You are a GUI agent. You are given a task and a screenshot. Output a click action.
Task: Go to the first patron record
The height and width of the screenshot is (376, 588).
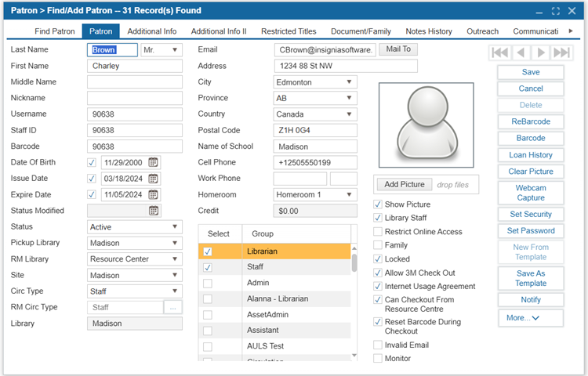pyautogui.click(x=500, y=52)
